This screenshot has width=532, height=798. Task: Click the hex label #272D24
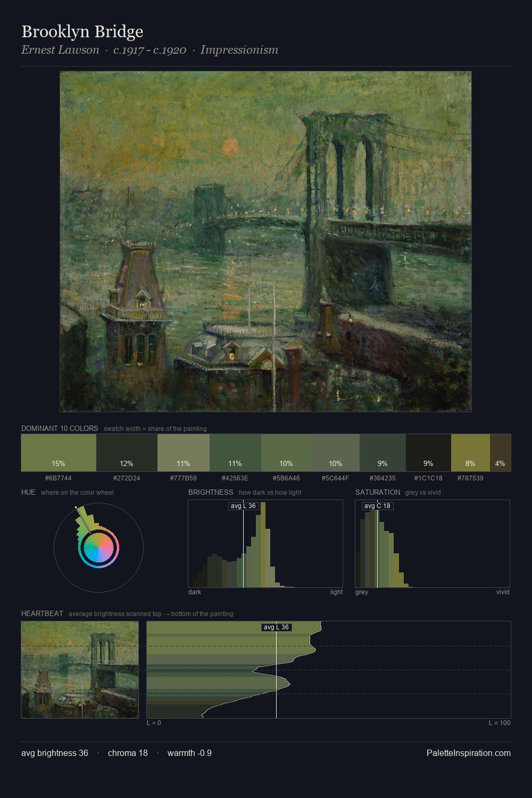pos(127,478)
